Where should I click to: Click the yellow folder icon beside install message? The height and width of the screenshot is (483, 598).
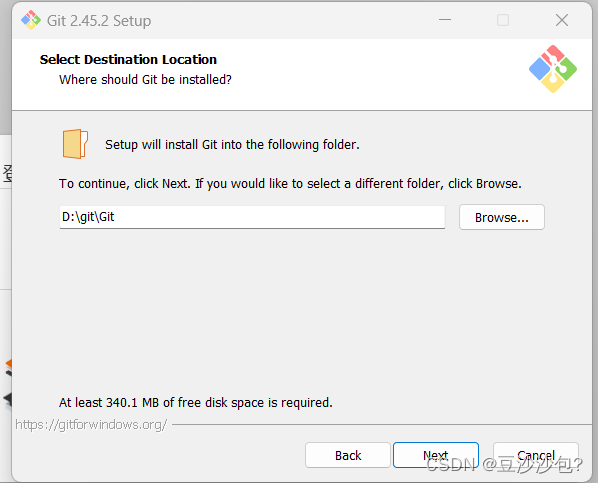(x=75, y=144)
